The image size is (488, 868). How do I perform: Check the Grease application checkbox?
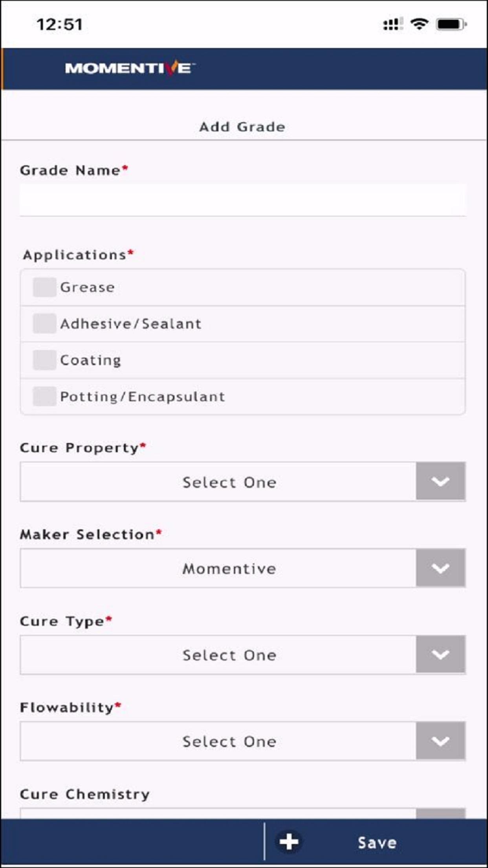point(44,287)
